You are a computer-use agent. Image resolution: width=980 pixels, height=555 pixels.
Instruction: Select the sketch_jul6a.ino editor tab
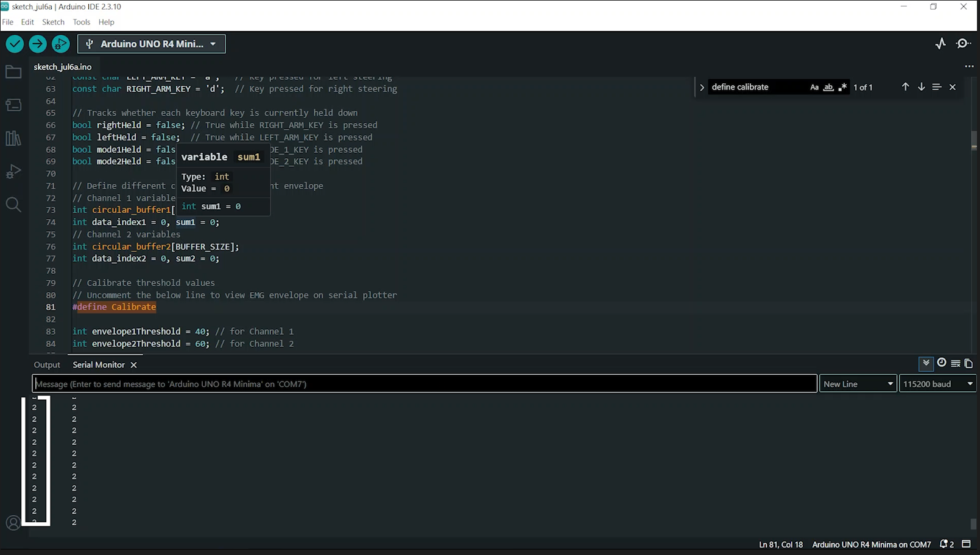63,67
